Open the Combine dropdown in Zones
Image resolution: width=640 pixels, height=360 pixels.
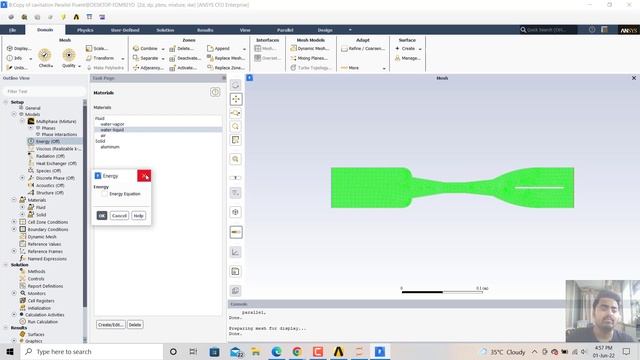[163, 49]
